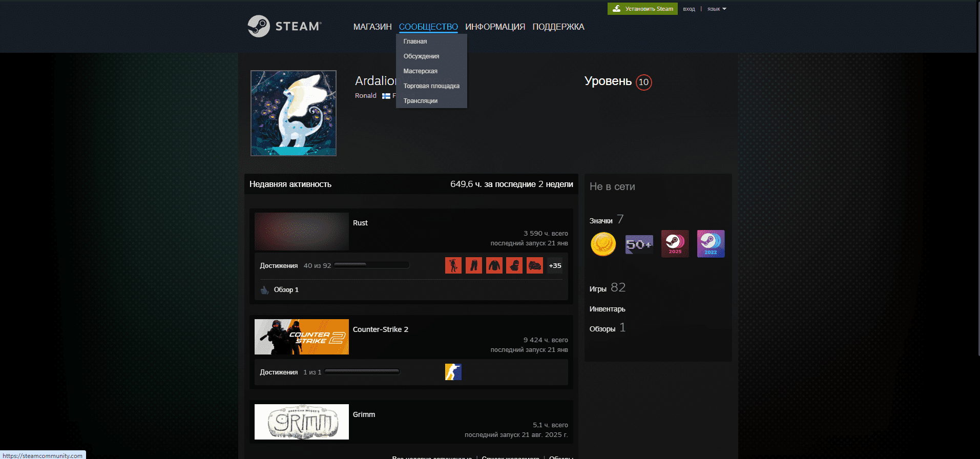Click the 40 из 92 achievement count
The height and width of the screenshot is (459, 980).
click(x=317, y=265)
